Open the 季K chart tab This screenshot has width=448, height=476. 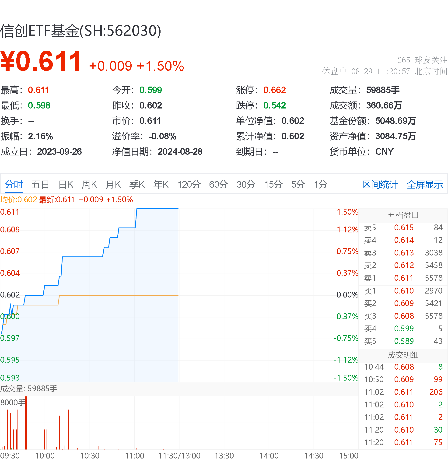click(x=137, y=185)
